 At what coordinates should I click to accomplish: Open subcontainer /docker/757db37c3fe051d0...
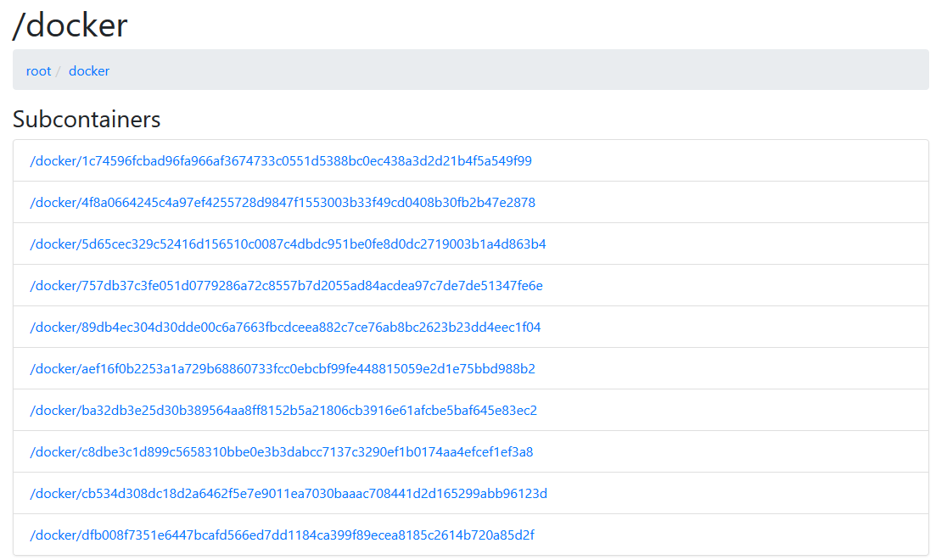click(286, 286)
